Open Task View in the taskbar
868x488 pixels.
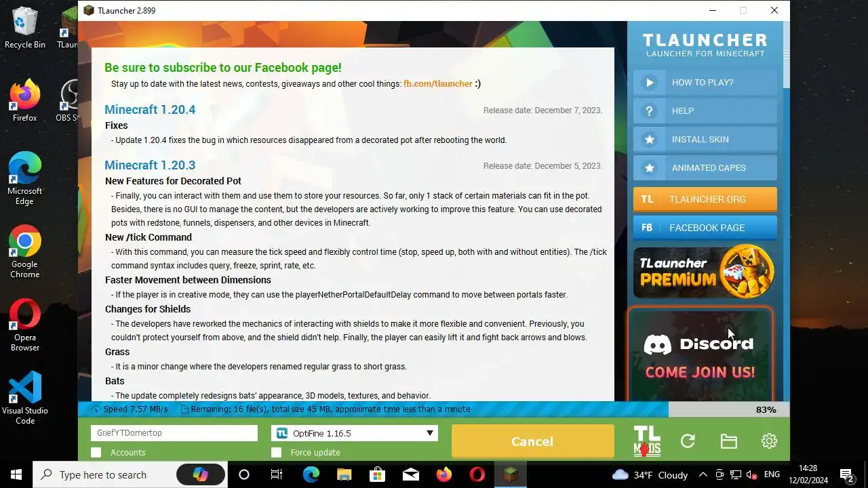coord(277,474)
